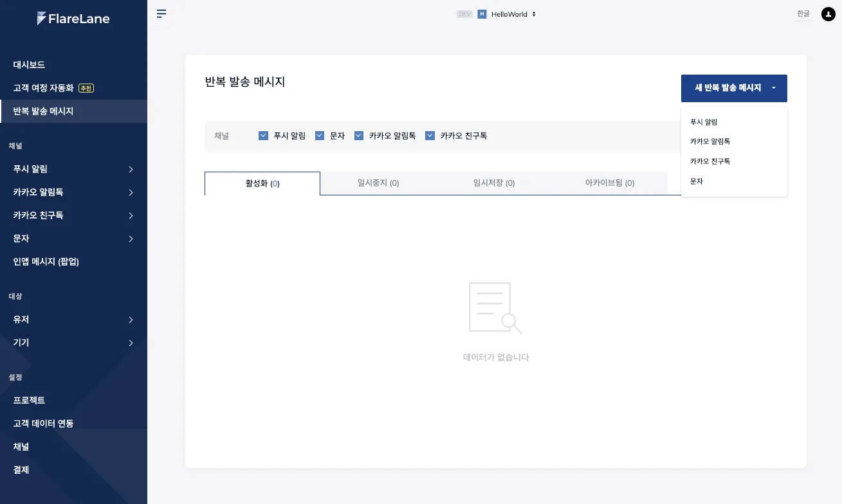Collapse the sidebar with hamburger icon
This screenshot has height=504, width=842.
161,14
